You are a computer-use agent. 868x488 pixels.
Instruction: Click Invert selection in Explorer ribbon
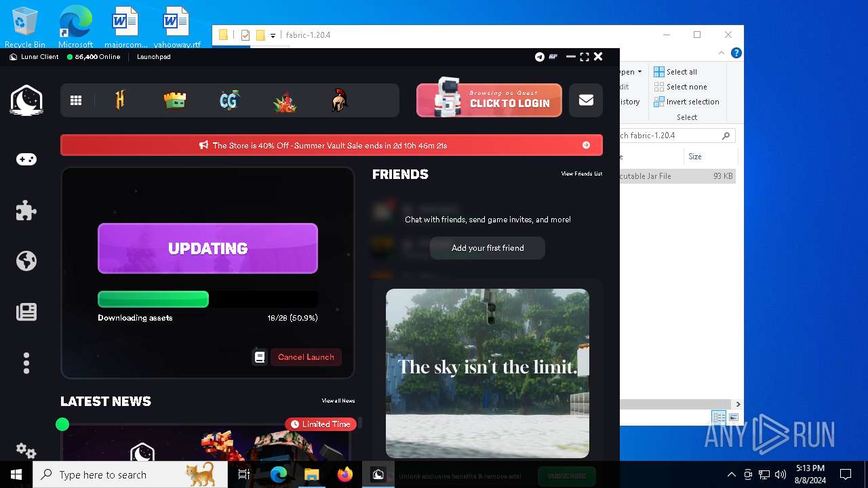pos(686,102)
